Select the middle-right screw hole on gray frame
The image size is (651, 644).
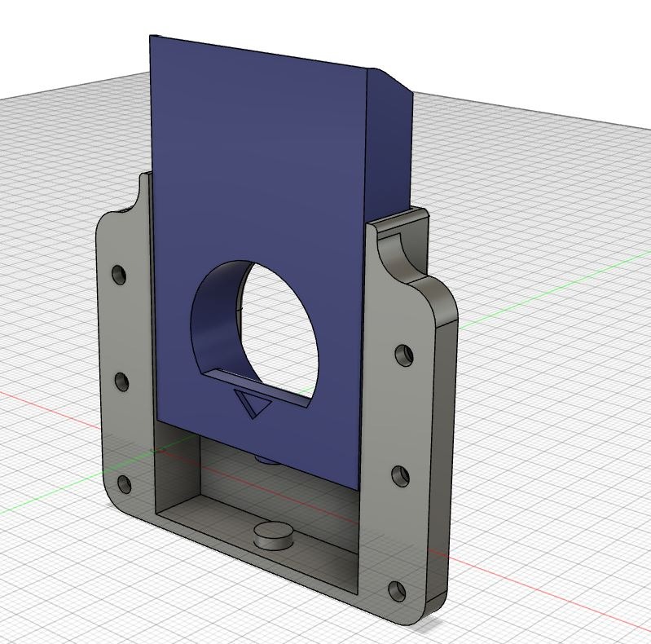pos(401,476)
